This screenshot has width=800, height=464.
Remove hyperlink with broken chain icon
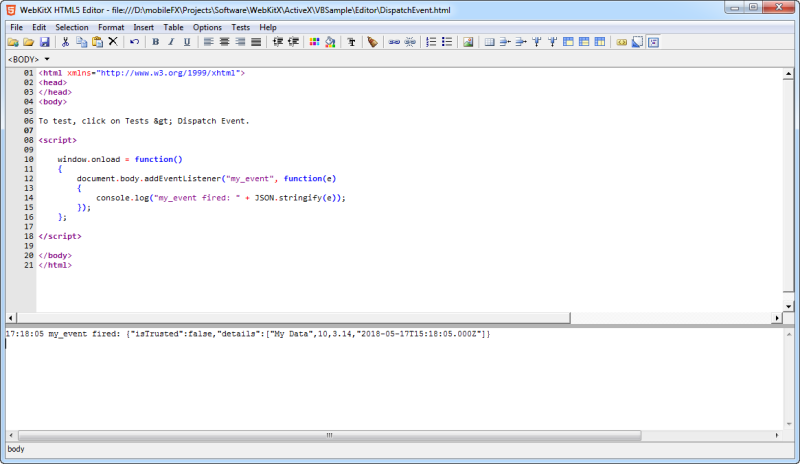coord(410,42)
